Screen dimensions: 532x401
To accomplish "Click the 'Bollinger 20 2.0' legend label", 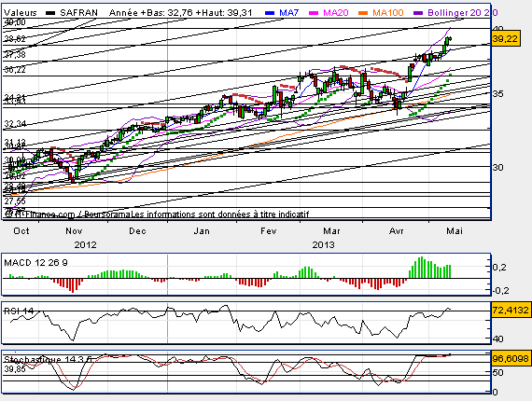I will click(463, 13).
